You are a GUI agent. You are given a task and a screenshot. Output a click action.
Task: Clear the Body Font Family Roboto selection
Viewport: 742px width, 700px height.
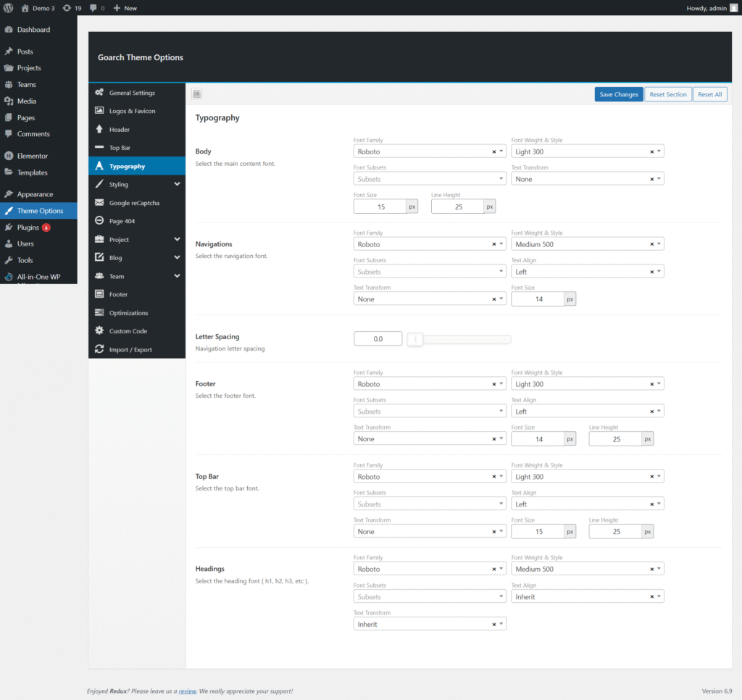click(x=494, y=152)
